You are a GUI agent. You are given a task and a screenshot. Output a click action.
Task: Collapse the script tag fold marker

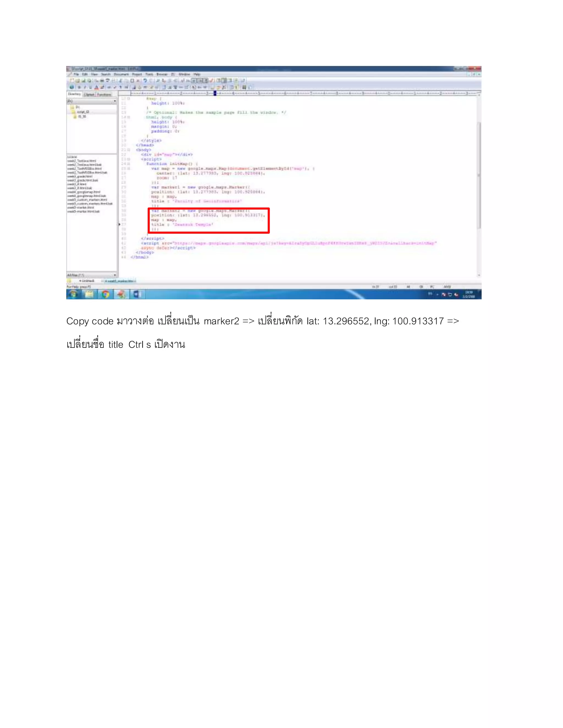pos(129,159)
